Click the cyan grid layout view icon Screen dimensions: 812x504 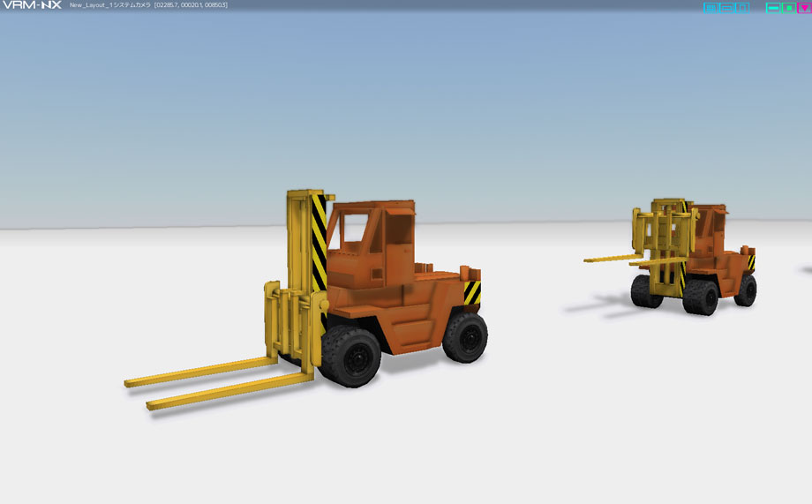710,8
